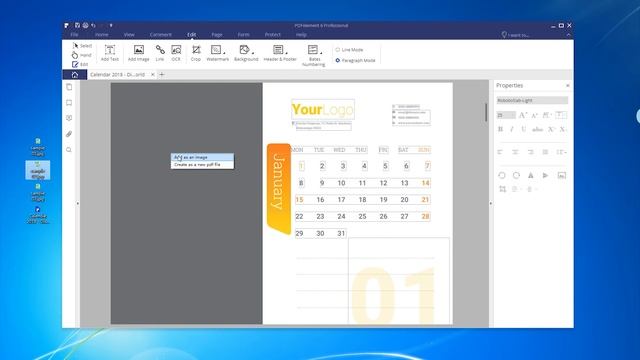Click the Undo icon in title bar
Screen dimensions: 640x360
pyautogui.click(x=93, y=25)
